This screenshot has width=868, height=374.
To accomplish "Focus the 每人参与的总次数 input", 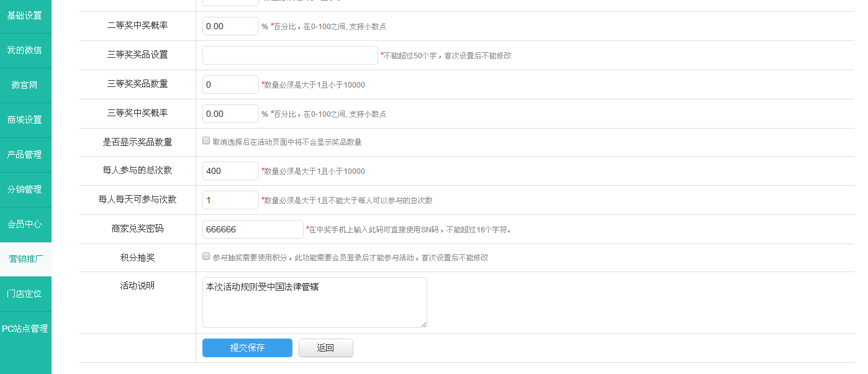I will [x=230, y=171].
